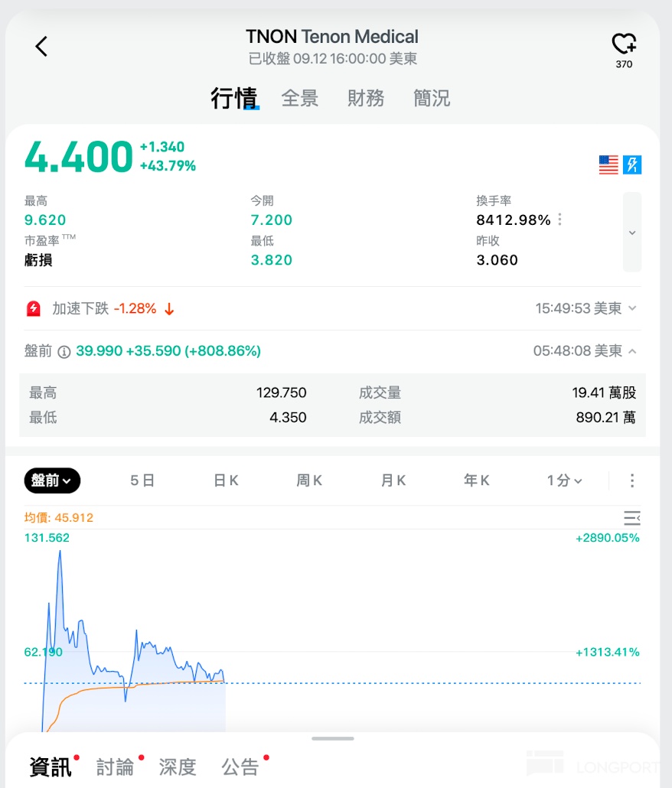Screen dimensions: 672x788
Task: Add TNON to watchlist heart icon
Action: point(624,44)
